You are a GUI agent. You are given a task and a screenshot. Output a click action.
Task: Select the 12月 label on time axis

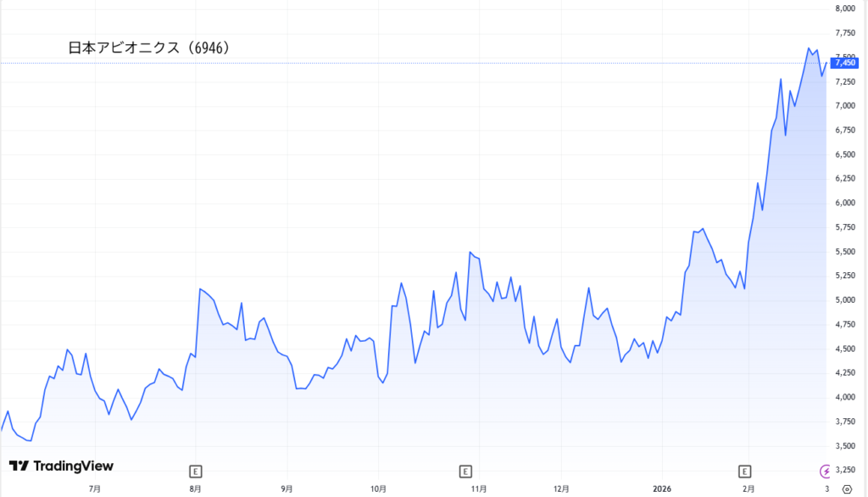[560, 489]
